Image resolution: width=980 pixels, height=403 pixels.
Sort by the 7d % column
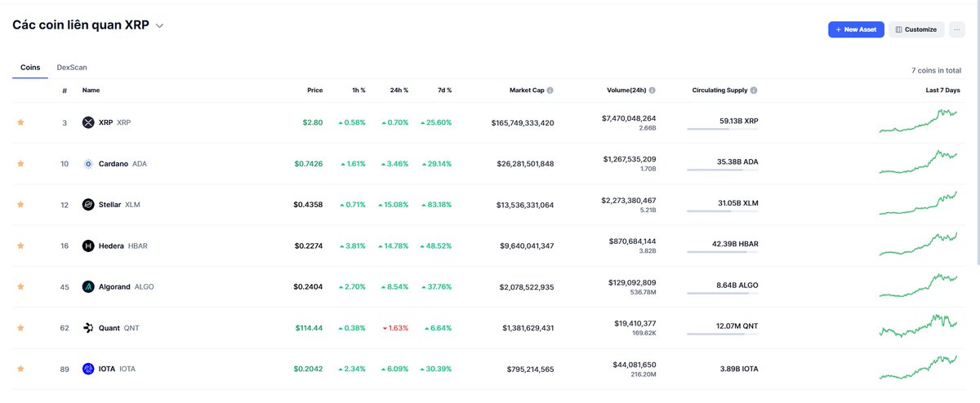[443, 91]
